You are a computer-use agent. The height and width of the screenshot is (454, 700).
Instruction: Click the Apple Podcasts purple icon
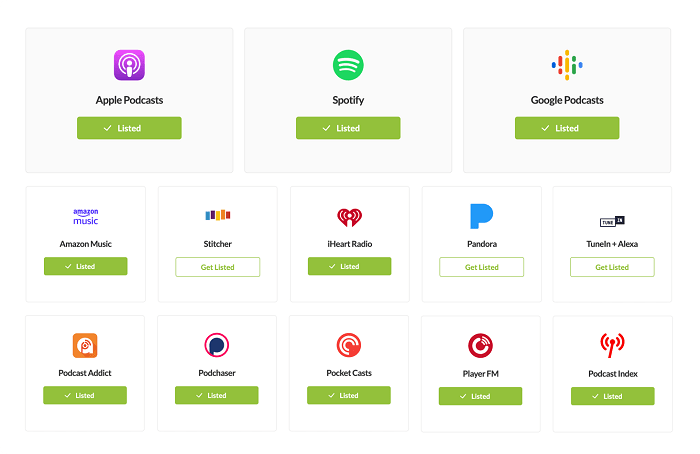pyautogui.click(x=129, y=65)
